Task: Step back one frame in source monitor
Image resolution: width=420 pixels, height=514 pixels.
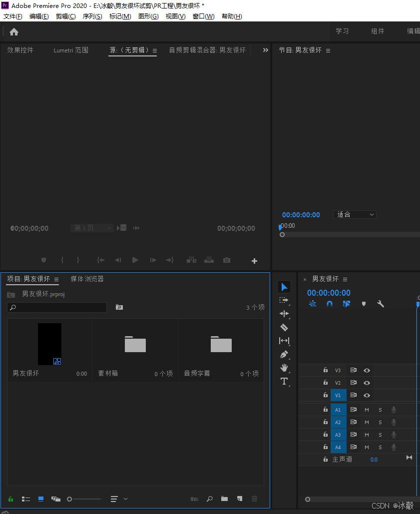Action: [x=118, y=260]
